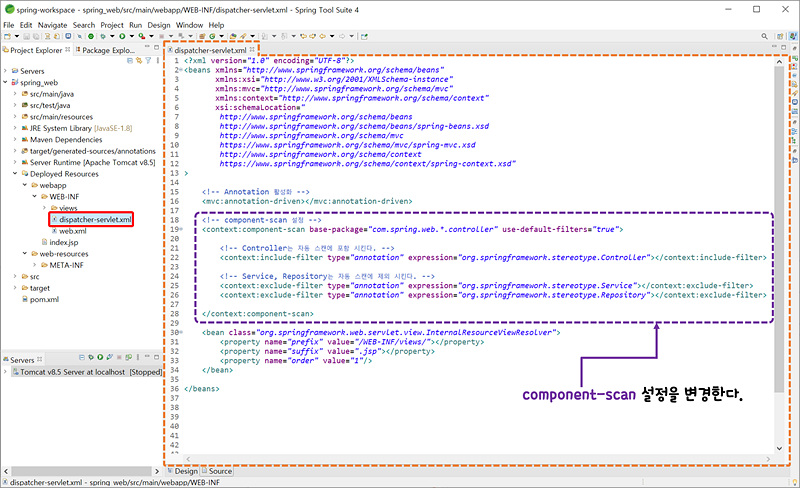Image resolution: width=800 pixels, height=488 pixels.
Task: Click the Save All toolbar icon
Action: (x=36, y=36)
